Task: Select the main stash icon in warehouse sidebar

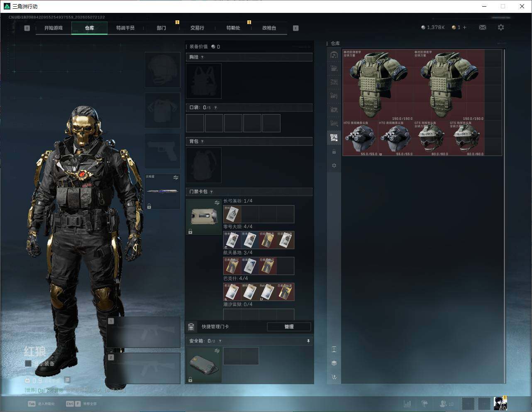Action: (x=334, y=55)
